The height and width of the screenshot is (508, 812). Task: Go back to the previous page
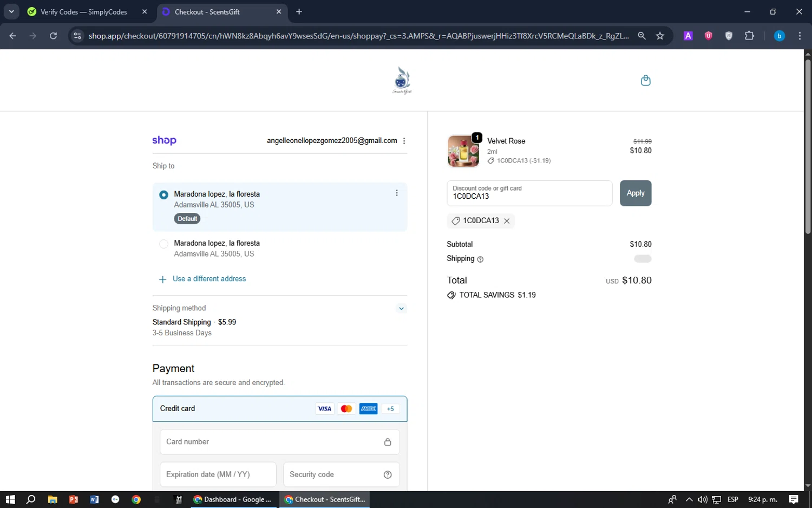(13, 36)
